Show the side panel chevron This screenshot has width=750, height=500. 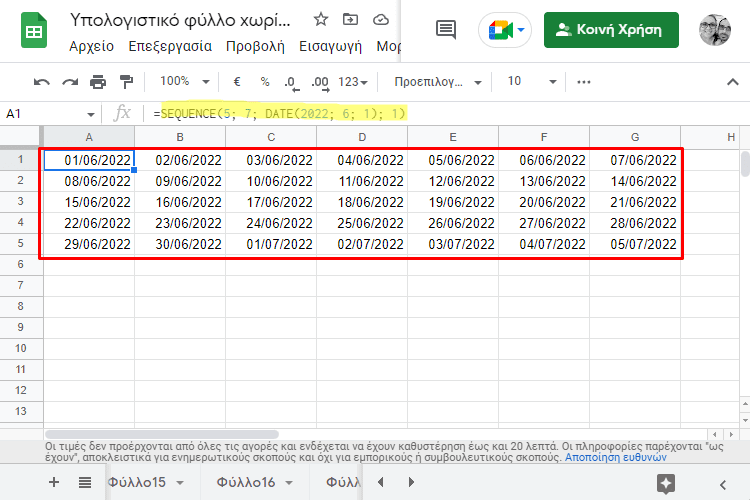723,485
